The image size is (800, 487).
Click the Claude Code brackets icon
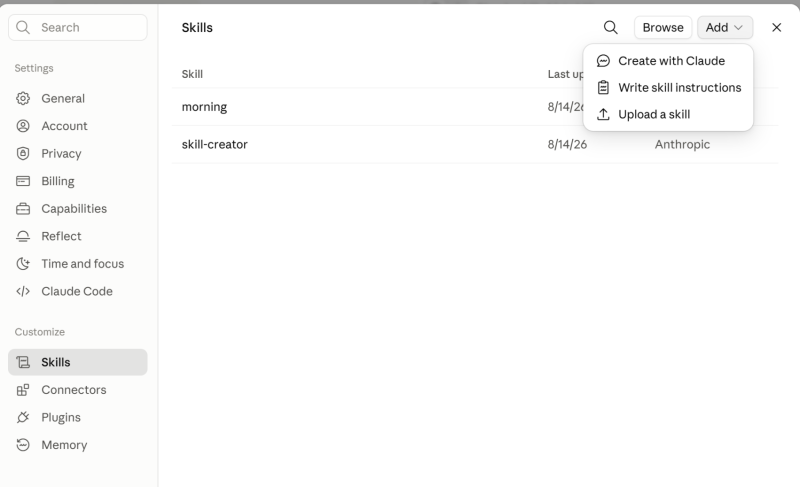(23, 291)
